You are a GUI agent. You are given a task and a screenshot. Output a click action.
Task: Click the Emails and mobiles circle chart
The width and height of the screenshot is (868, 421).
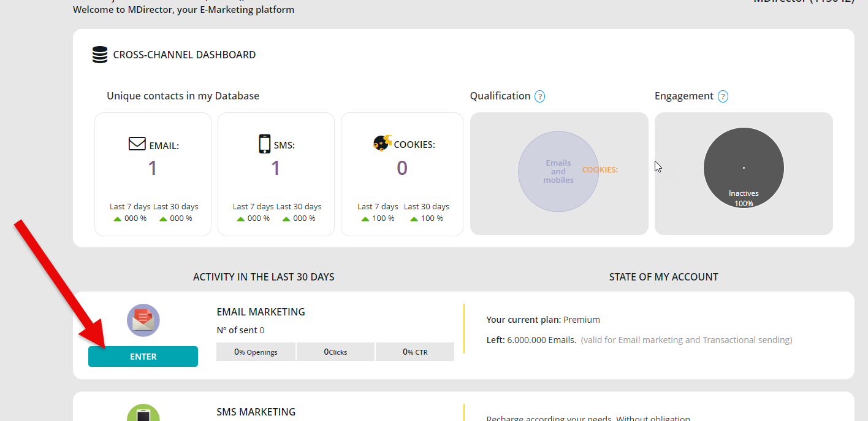pyautogui.click(x=558, y=172)
